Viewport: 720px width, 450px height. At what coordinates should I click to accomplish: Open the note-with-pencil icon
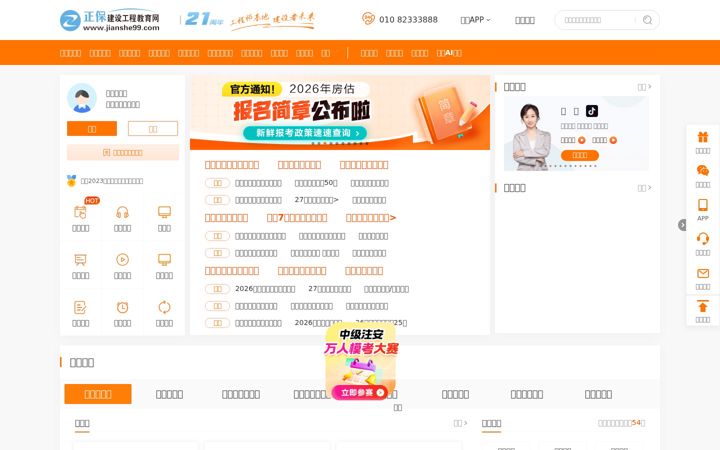pyautogui.click(x=80, y=307)
